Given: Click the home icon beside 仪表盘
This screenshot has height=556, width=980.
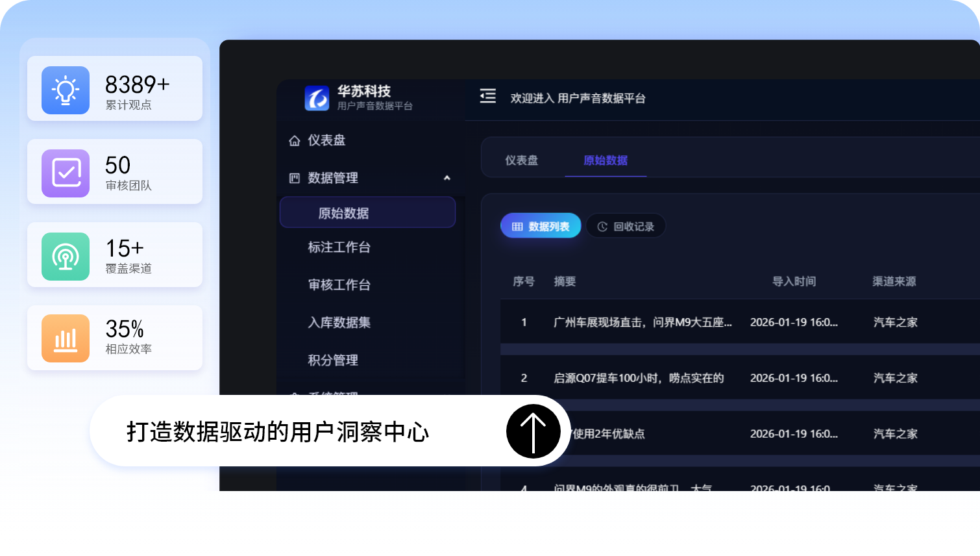Looking at the screenshot, I should click(295, 140).
